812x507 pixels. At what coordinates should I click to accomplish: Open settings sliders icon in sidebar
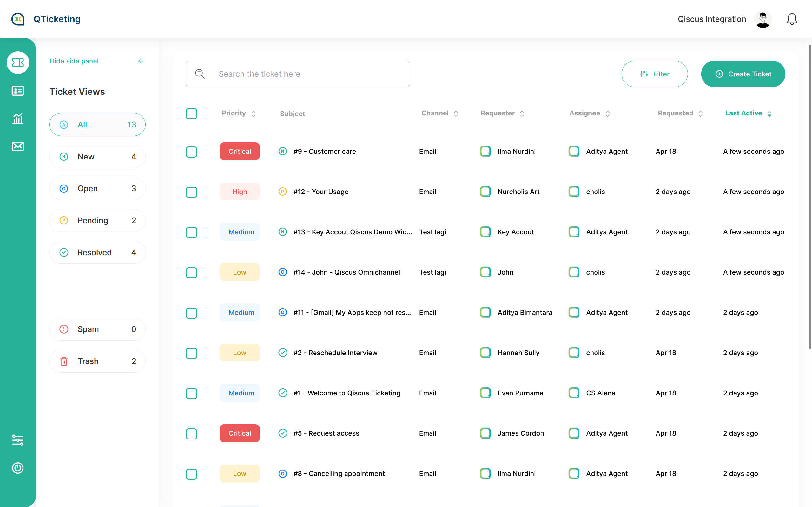pos(18,440)
